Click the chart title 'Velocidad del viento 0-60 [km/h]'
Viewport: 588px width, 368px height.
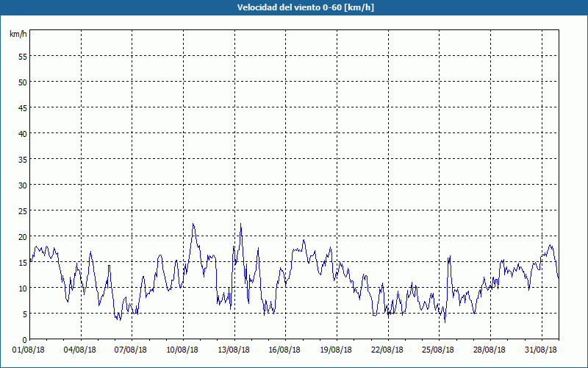tap(306, 7)
